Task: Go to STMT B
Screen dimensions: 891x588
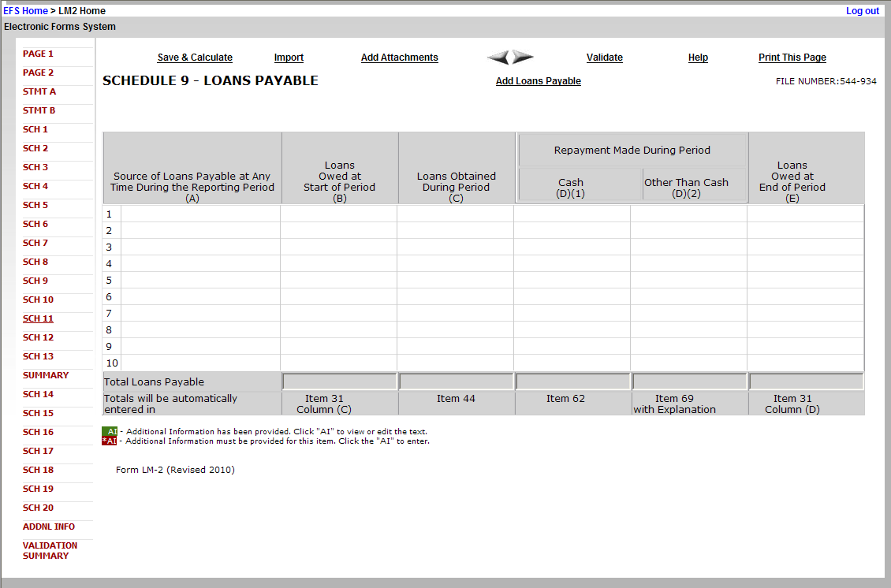Action: coord(39,110)
